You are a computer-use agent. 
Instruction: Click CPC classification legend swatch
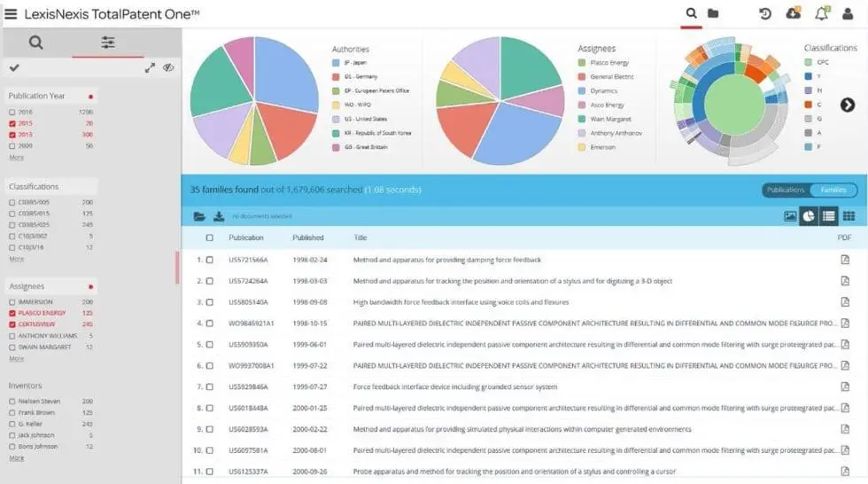pos(808,62)
